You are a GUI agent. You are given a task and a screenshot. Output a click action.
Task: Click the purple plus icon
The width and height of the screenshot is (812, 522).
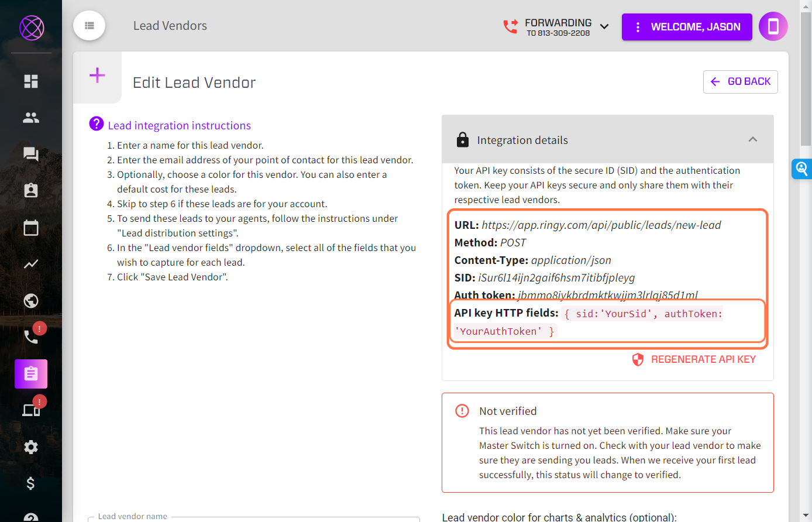point(97,75)
